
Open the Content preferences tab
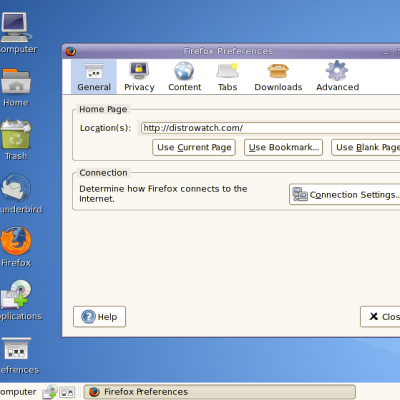coord(184,77)
